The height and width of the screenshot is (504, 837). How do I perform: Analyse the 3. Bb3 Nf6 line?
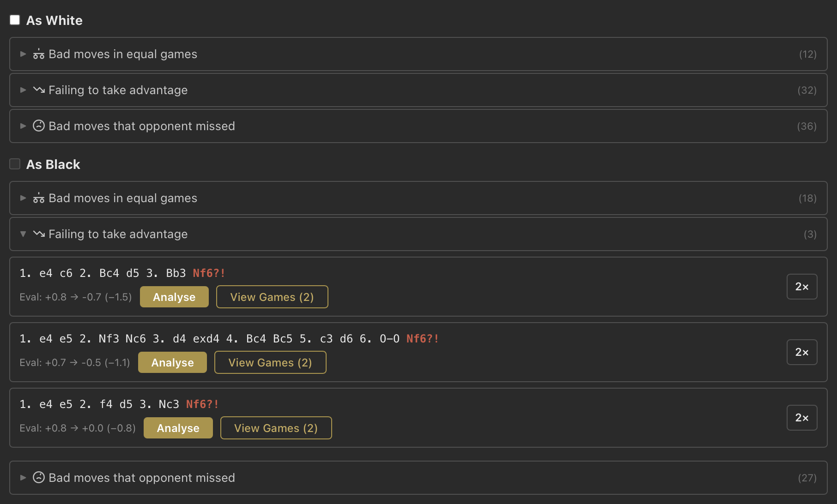pos(174,297)
